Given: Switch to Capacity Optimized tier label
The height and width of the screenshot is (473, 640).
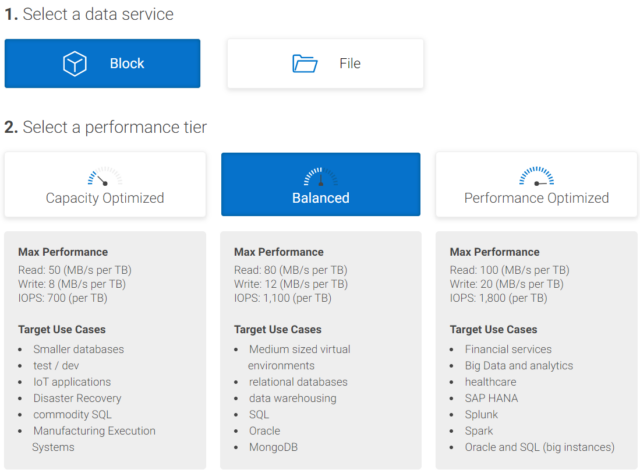Looking at the screenshot, I should click(105, 198).
